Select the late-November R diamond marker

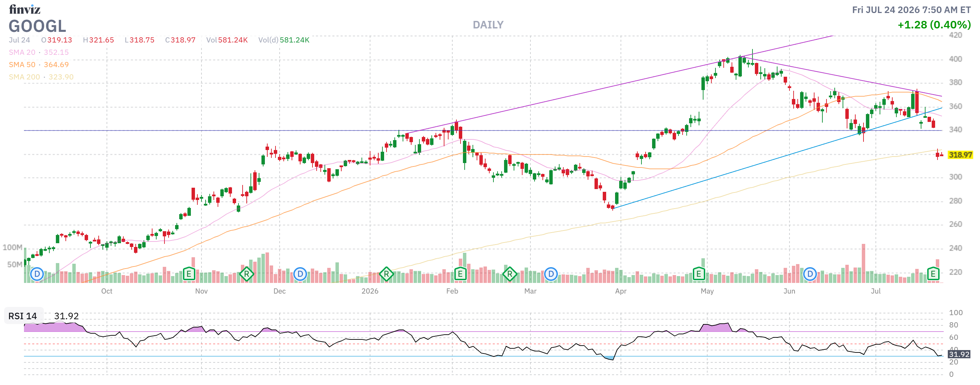[246, 274]
